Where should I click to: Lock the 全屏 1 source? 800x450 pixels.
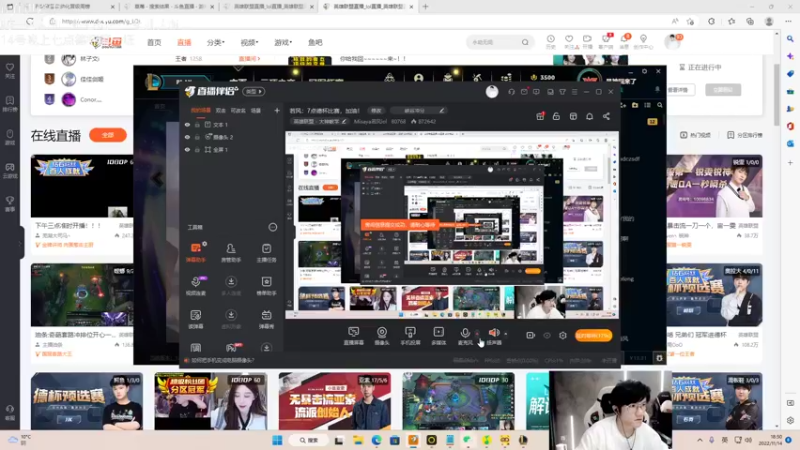tap(197, 149)
